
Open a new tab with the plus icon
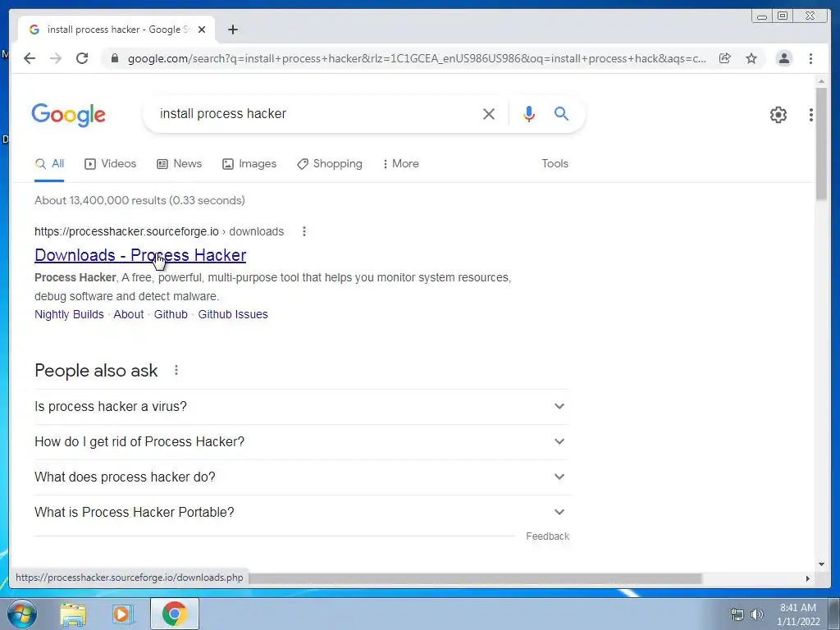coord(232,30)
